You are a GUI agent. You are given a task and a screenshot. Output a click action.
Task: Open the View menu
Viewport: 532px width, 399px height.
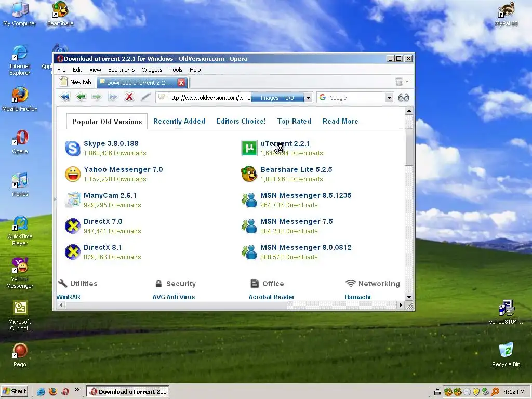coord(95,70)
